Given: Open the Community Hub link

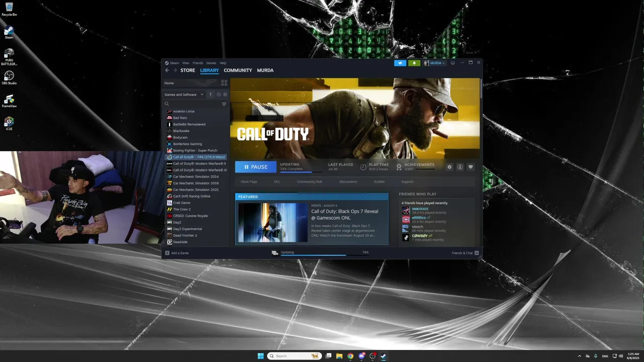Looking at the screenshot, I should point(309,182).
